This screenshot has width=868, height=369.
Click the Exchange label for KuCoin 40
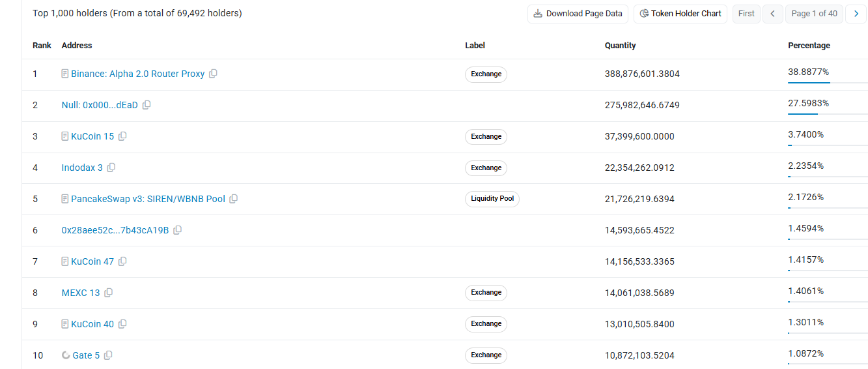pos(486,324)
